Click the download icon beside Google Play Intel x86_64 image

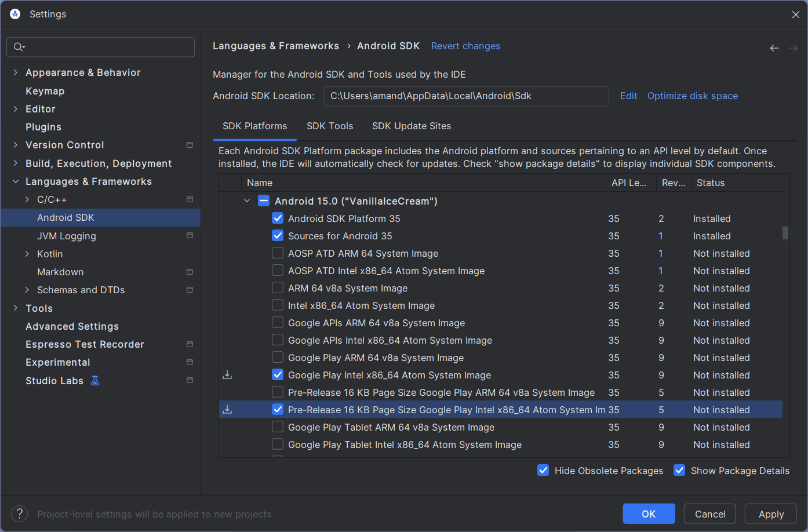tap(227, 374)
